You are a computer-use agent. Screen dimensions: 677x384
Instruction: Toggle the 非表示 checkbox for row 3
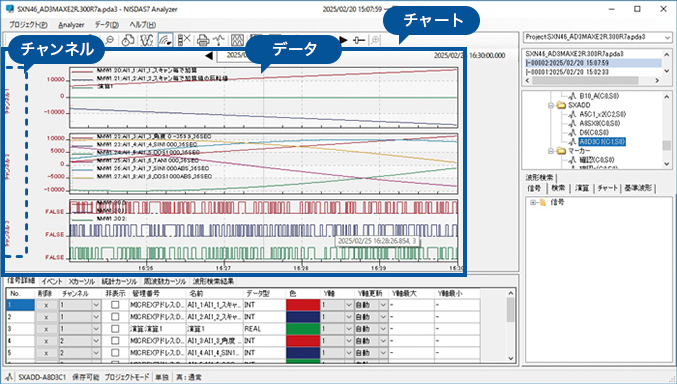[115, 329]
